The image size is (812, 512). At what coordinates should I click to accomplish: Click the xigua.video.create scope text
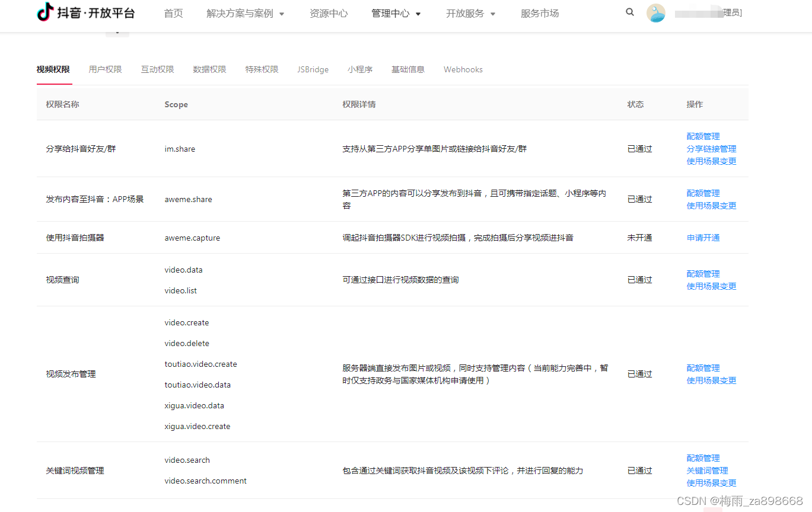[x=197, y=426]
